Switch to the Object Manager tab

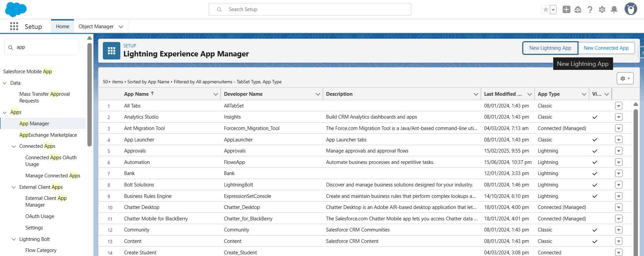click(x=96, y=27)
